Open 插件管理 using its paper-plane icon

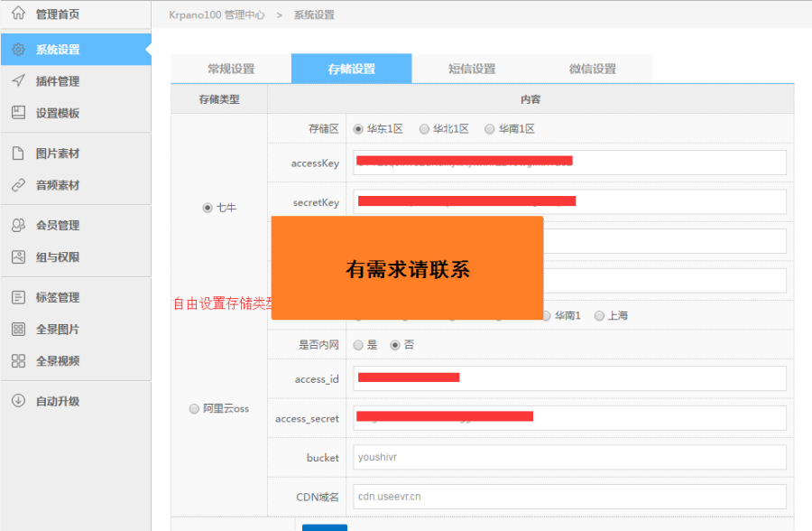point(18,80)
